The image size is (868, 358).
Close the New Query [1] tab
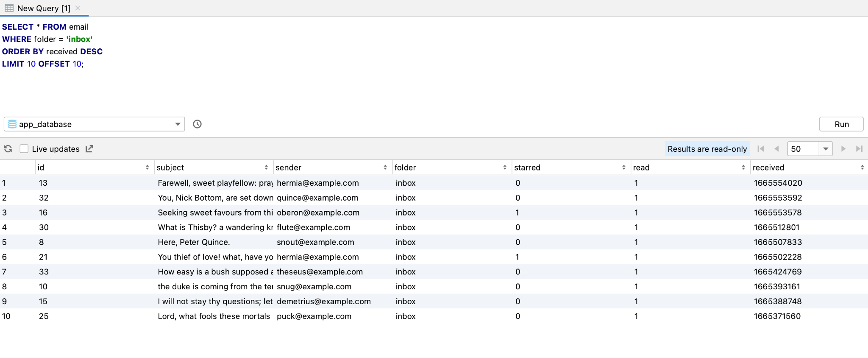click(x=78, y=8)
